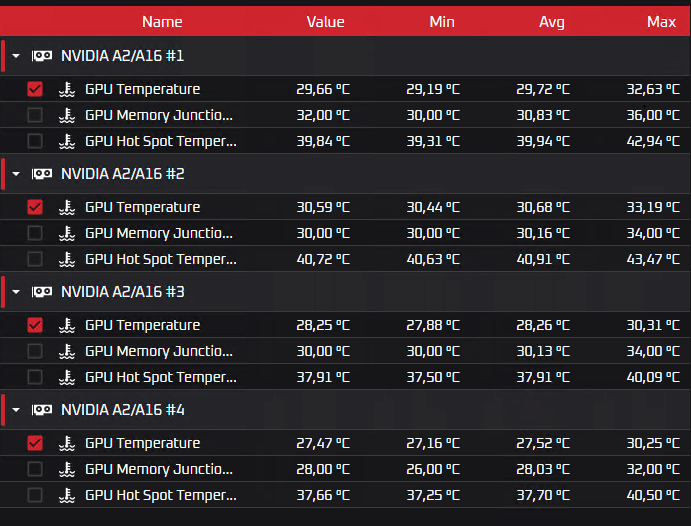
Task: Click thermometer icon of #4 GPU Temperature row
Action: click(x=67, y=443)
